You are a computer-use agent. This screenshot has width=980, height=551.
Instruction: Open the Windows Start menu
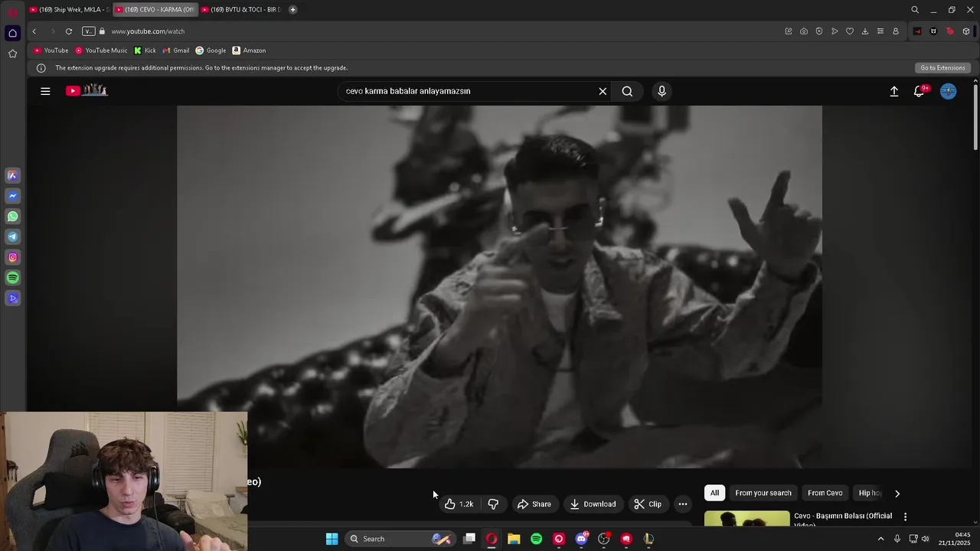tap(332, 539)
